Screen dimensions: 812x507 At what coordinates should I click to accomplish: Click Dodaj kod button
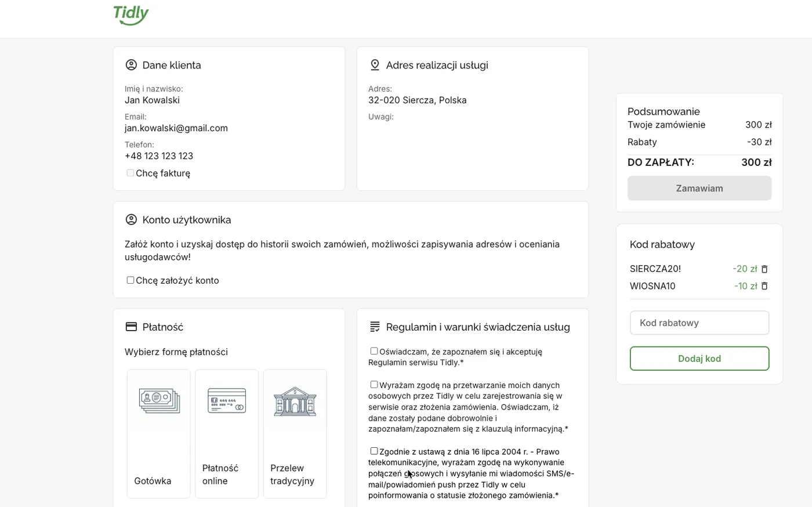coord(699,358)
